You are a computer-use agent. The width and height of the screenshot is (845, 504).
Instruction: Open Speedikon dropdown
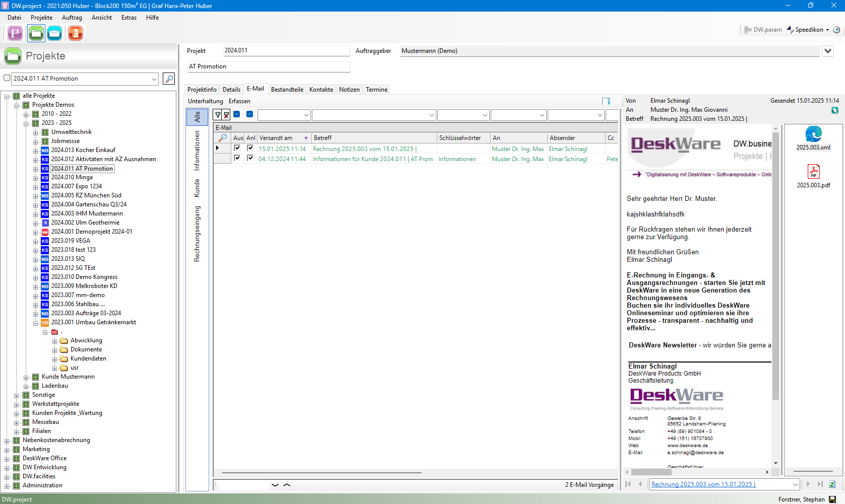pos(827,30)
